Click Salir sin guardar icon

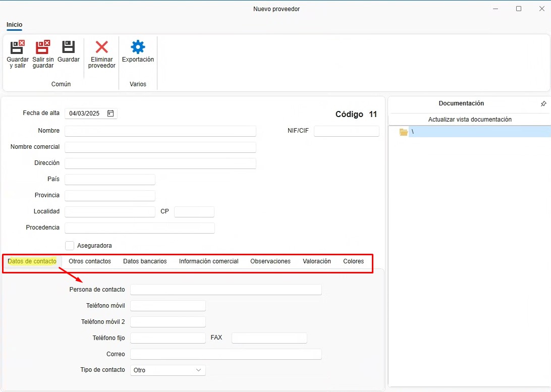tap(43, 47)
